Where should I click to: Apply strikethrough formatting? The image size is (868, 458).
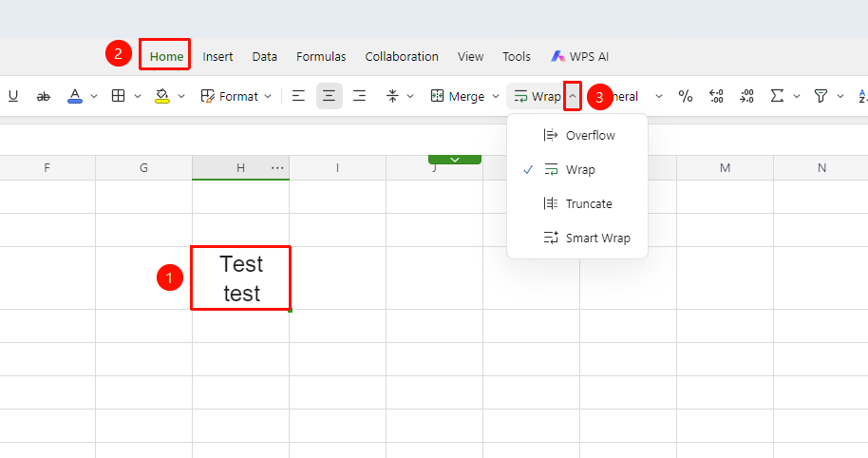coord(43,96)
